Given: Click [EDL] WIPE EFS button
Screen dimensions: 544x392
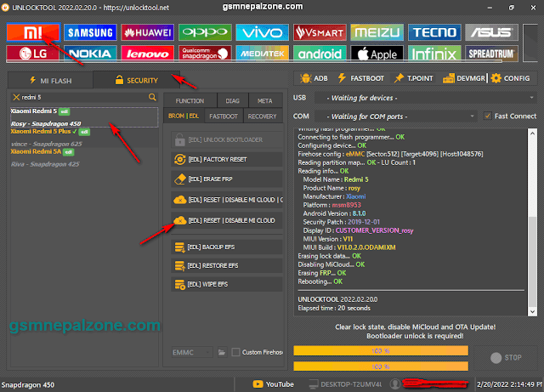Looking at the screenshot, I should pos(227,284).
